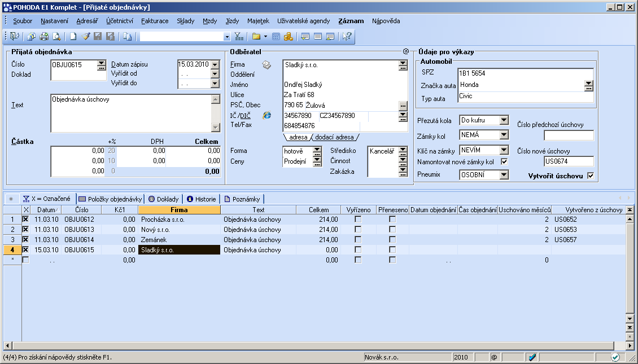Open the Fakturace menu

pyautogui.click(x=155, y=21)
